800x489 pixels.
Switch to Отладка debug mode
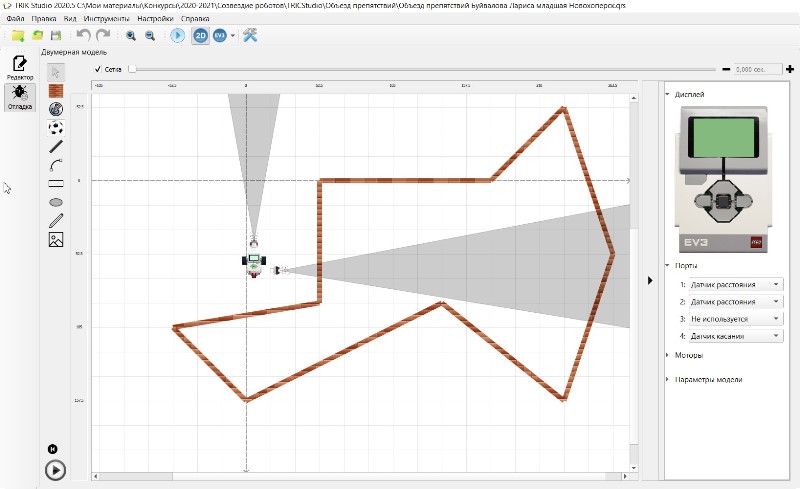coord(19,98)
